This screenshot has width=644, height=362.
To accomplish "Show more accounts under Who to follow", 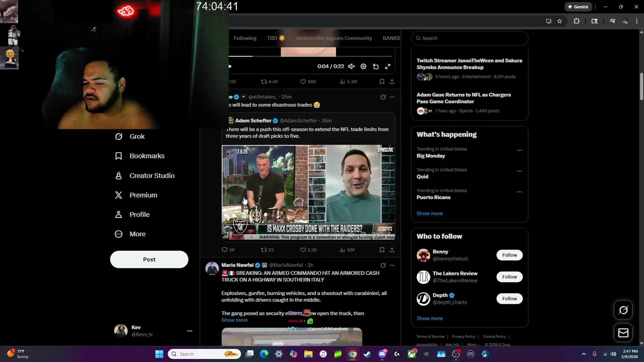I will [430, 318].
